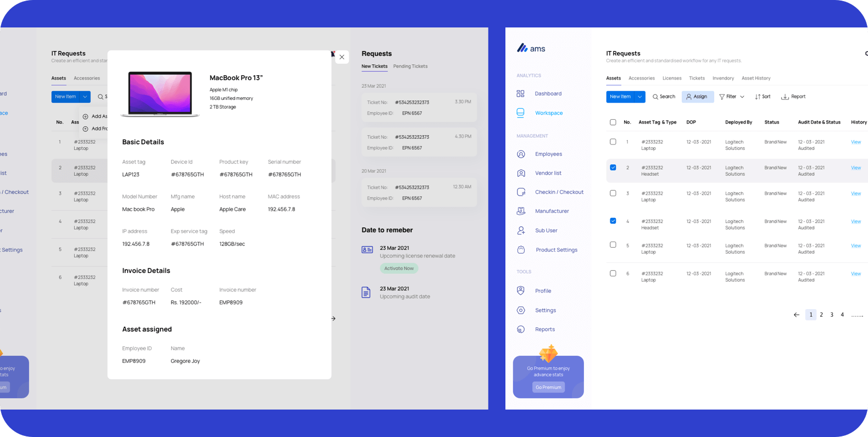This screenshot has height=437, width=868.
Task: Switch to Pending Tickets tab
Action: [x=410, y=66]
